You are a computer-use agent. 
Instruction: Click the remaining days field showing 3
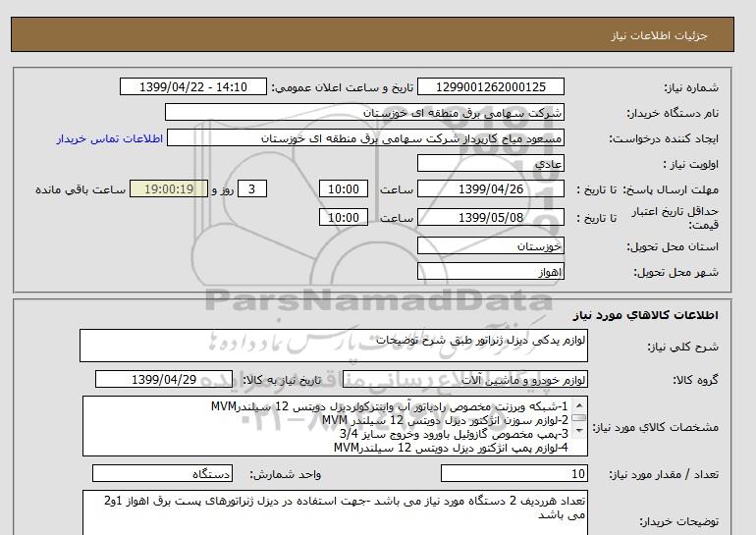[252, 189]
